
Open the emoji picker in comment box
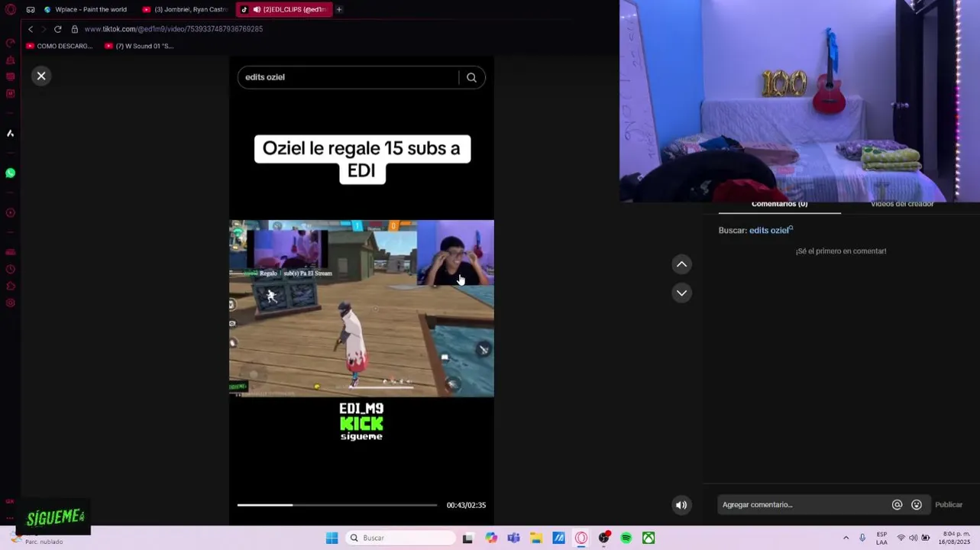coord(917,505)
